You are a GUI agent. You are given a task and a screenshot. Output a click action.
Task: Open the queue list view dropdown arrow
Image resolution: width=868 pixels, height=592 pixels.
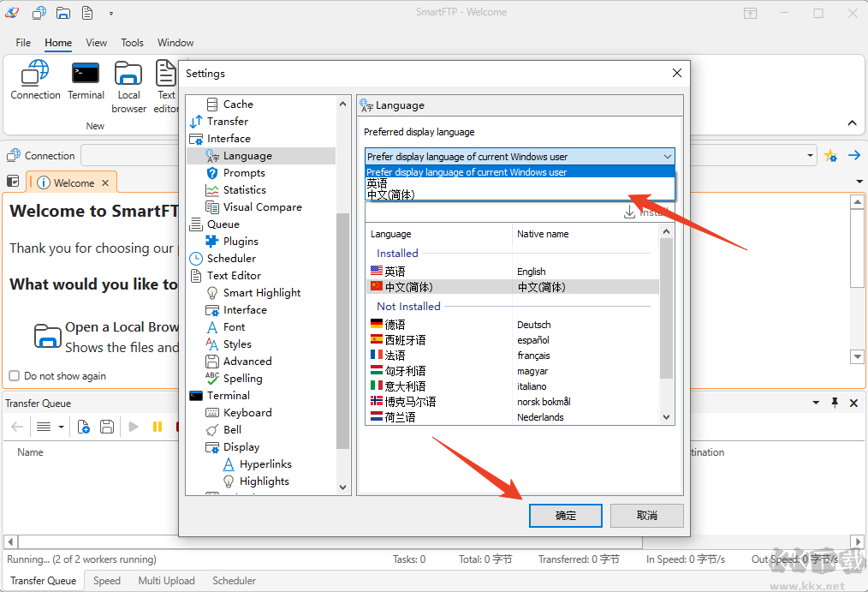(61, 427)
